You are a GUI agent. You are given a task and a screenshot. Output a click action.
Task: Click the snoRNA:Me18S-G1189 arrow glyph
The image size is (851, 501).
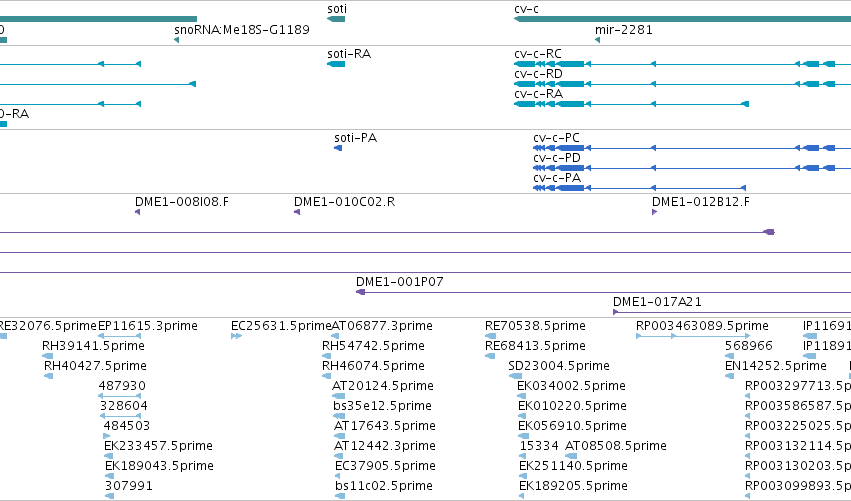click(176, 40)
